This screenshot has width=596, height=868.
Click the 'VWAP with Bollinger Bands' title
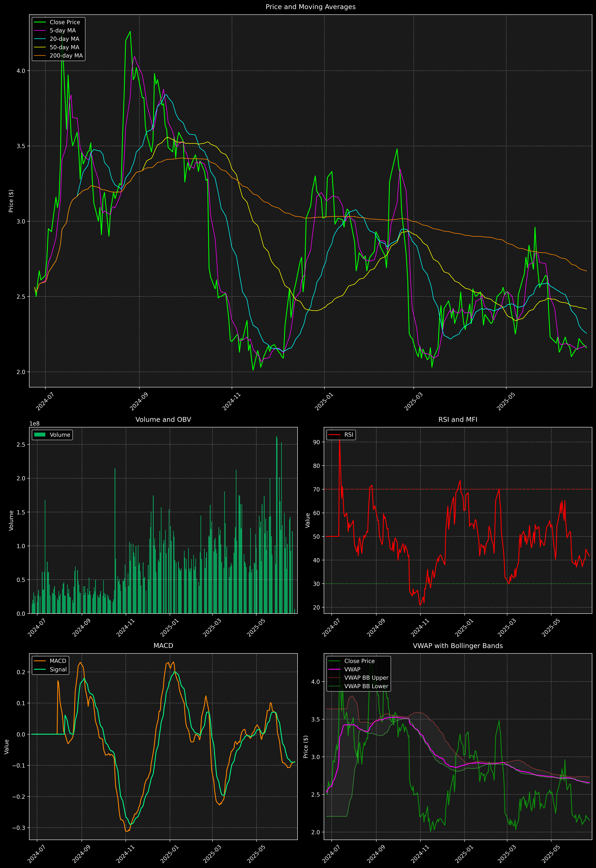click(x=458, y=646)
